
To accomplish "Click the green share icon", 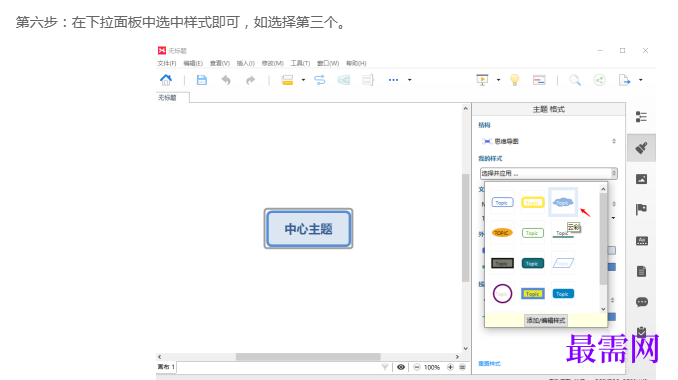I will point(599,80).
